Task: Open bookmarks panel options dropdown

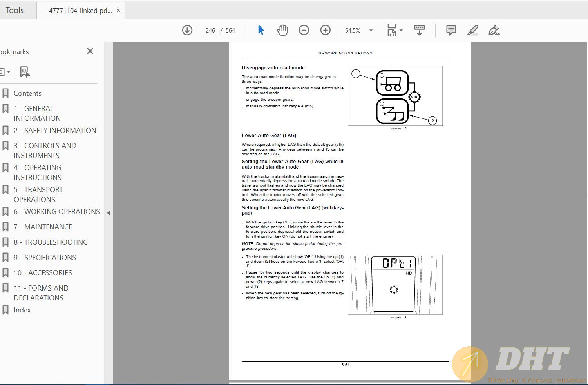Action: click(x=5, y=72)
